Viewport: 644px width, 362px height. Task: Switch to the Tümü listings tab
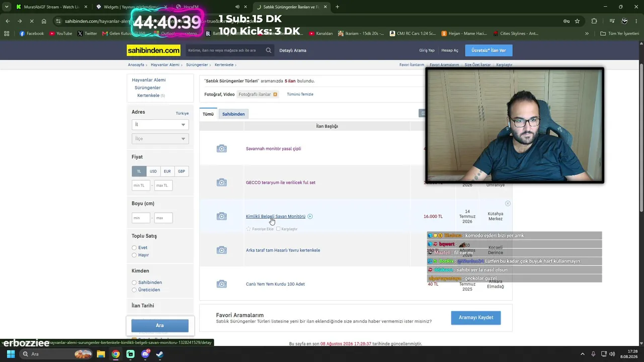tap(208, 114)
